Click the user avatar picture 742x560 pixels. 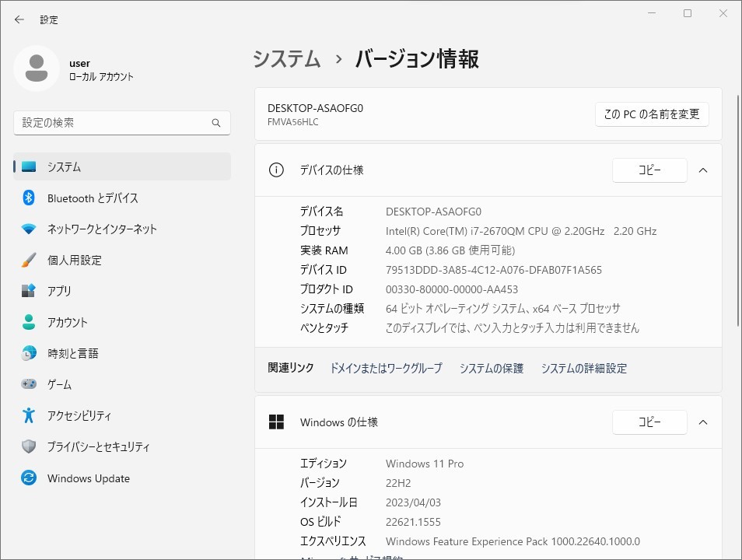pyautogui.click(x=37, y=68)
